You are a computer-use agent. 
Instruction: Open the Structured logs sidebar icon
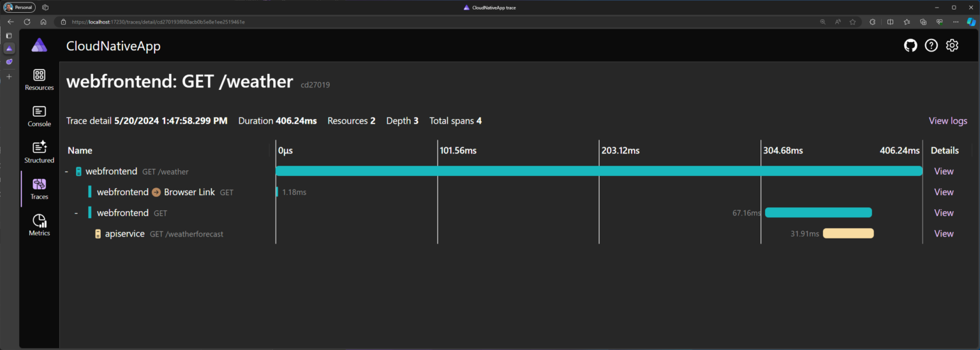click(40, 152)
